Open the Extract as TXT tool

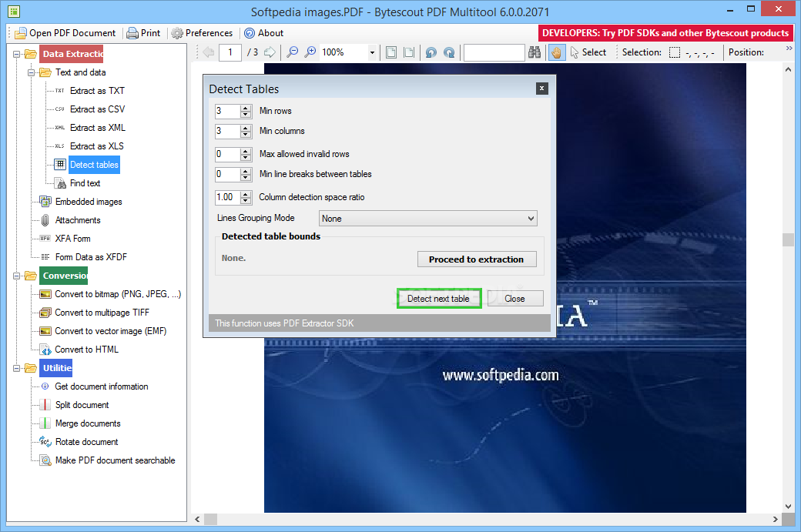click(97, 91)
